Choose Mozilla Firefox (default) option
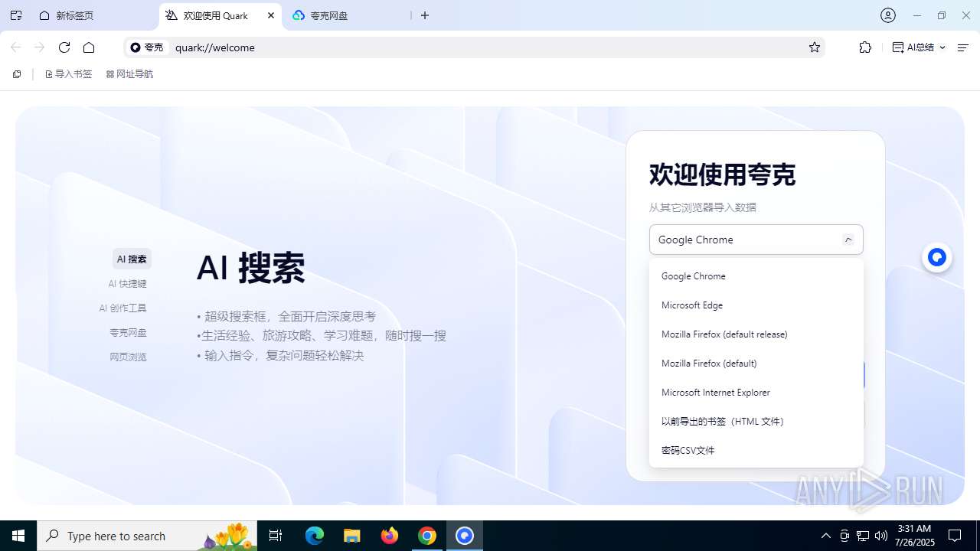The image size is (980, 551). 756,363
